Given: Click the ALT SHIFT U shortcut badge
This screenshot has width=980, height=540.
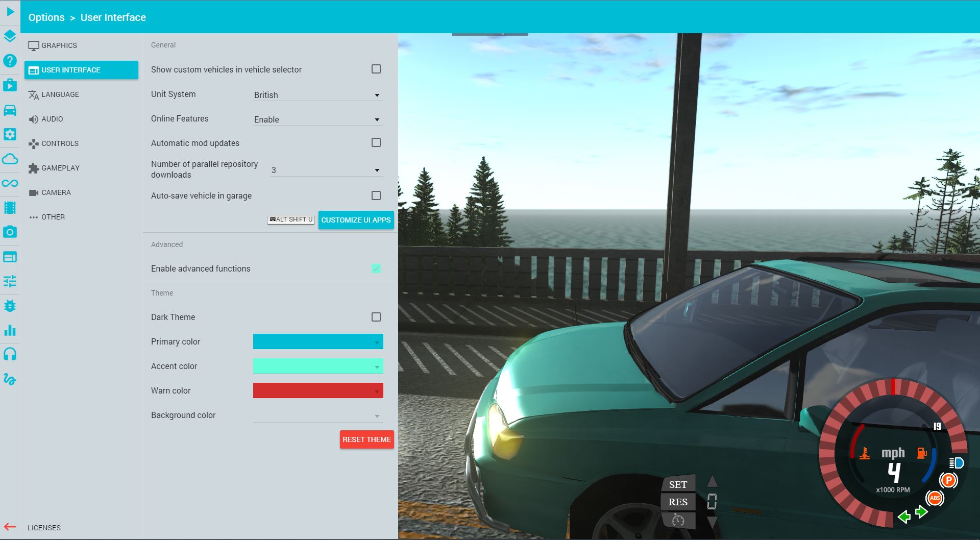Looking at the screenshot, I should [x=291, y=219].
